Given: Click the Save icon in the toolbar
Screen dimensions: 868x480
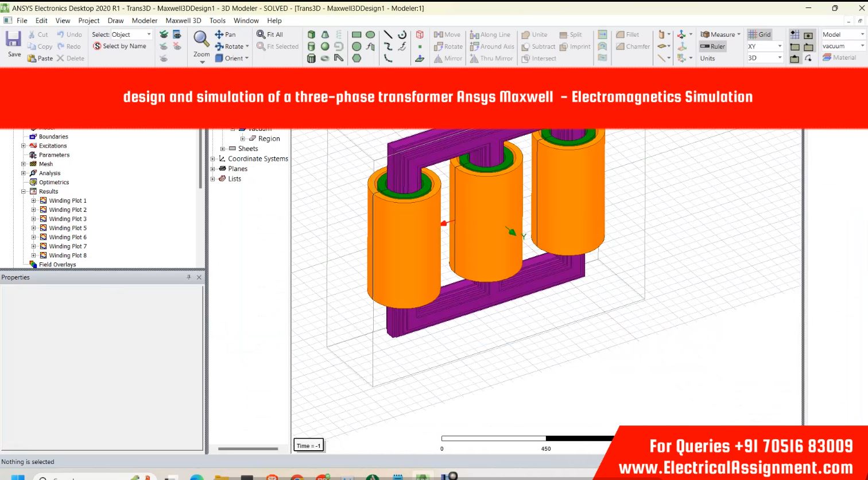Looking at the screenshot, I should [14, 39].
